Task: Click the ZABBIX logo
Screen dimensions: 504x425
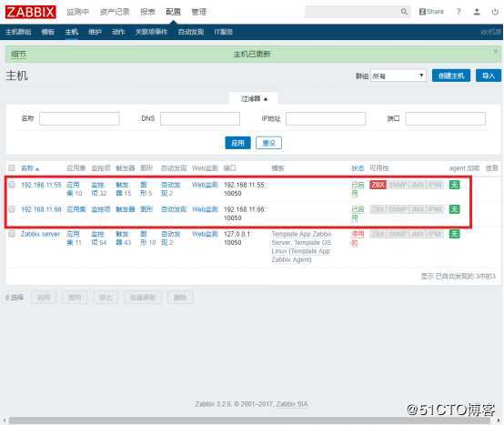Action: (31, 12)
